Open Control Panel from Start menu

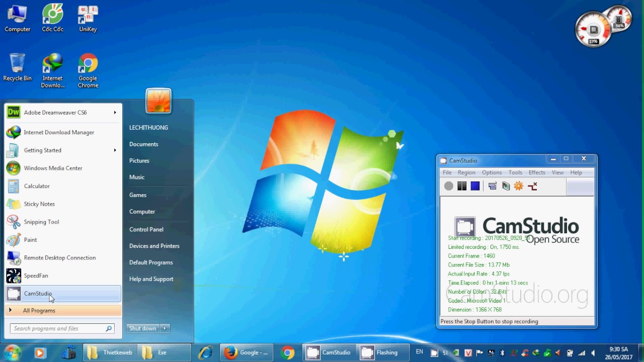point(146,229)
